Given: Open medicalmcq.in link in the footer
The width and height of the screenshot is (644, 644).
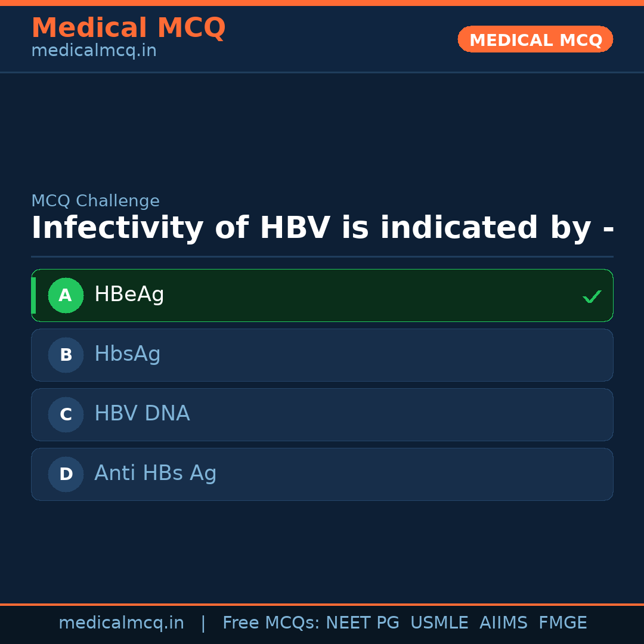Looking at the screenshot, I should click(121, 623).
